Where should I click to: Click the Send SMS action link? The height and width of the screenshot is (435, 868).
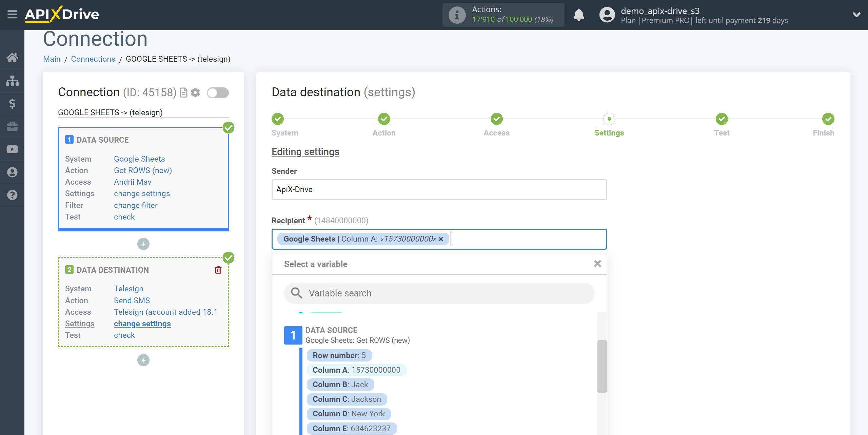(132, 301)
